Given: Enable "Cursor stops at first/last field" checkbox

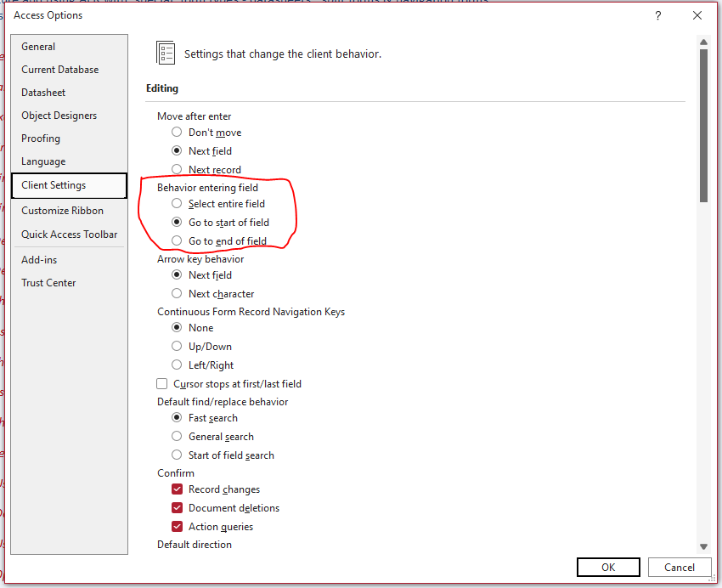Looking at the screenshot, I should tap(163, 384).
